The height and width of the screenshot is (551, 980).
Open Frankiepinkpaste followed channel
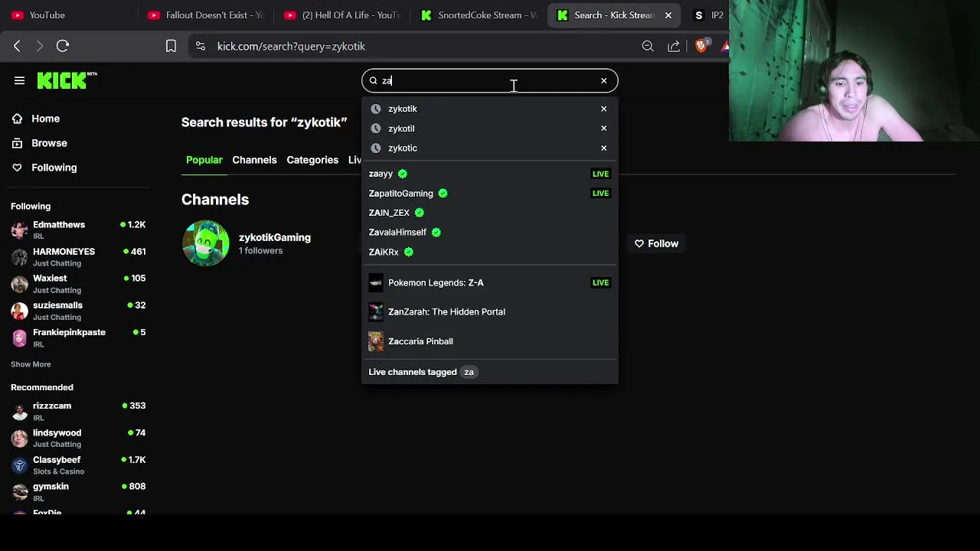tap(77, 337)
